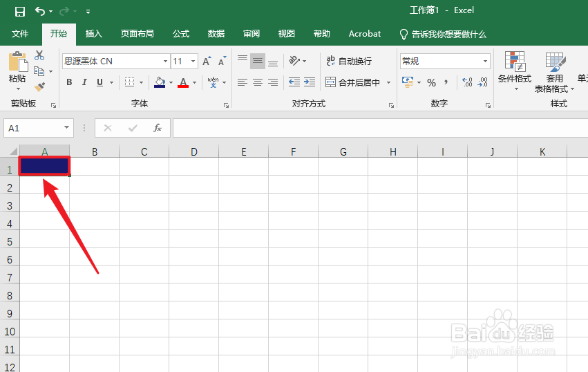Open 条件格式 conditional formatting

(x=515, y=71)
